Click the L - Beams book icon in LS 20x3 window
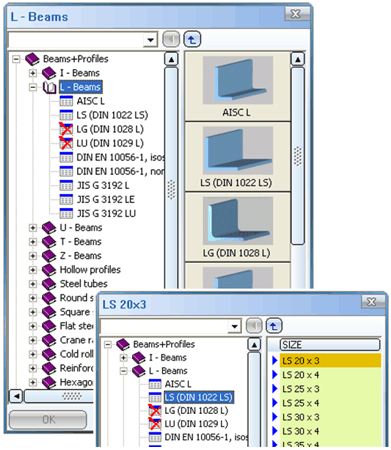 [139, 371]
